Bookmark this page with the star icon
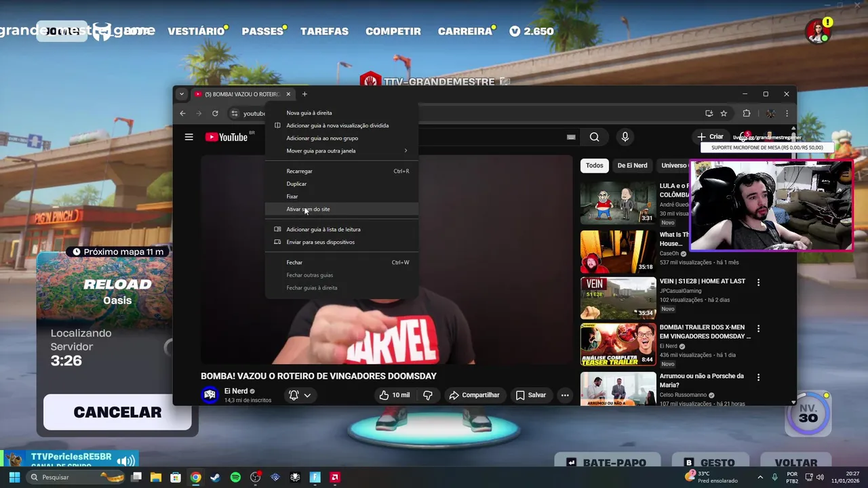 click(724, 113)
